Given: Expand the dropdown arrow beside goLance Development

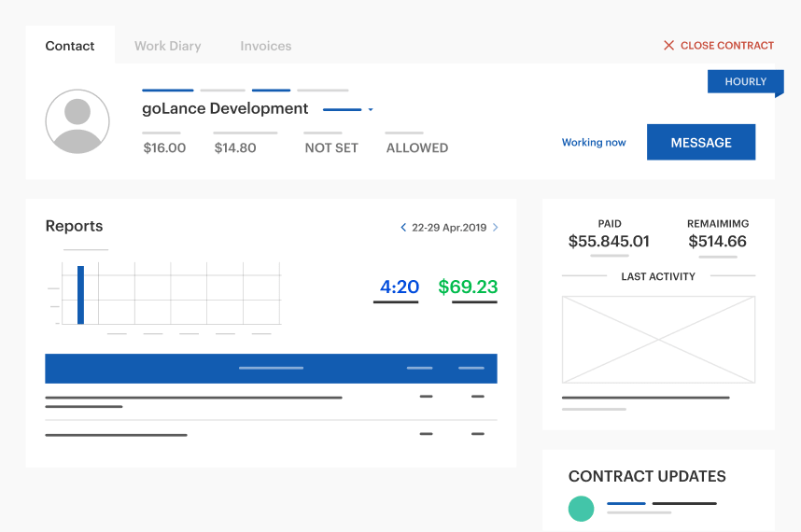Looking at the screenshot, I should [x=371, y=109].
